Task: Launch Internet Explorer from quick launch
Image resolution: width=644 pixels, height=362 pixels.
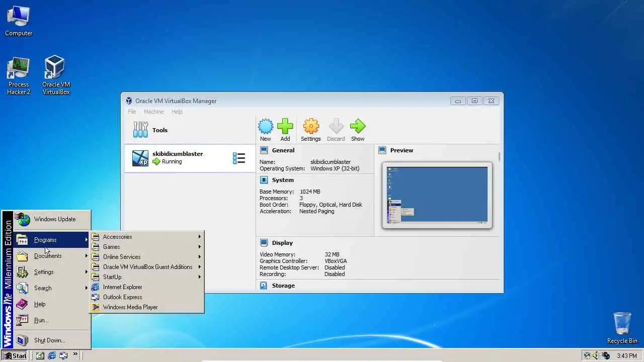Action: (x=51, y=355)
